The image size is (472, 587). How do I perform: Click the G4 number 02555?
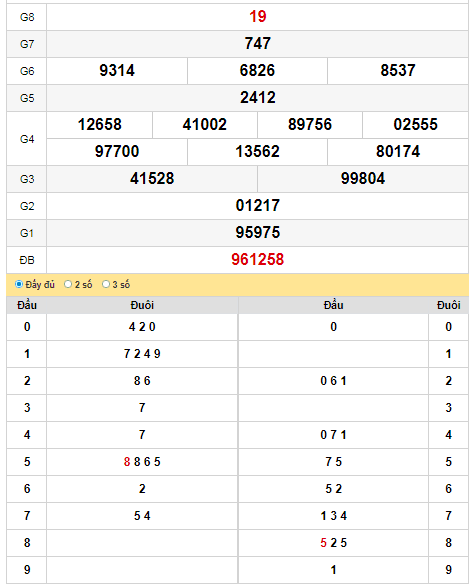point(415,124)
